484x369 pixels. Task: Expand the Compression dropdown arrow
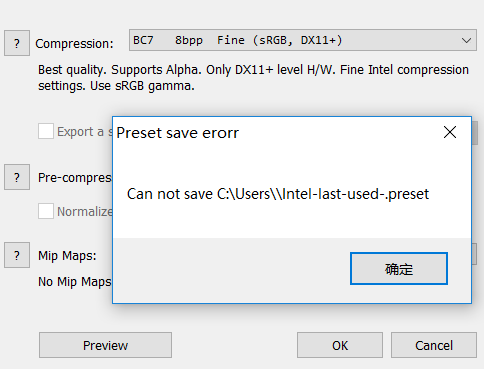tap(466, 40)
